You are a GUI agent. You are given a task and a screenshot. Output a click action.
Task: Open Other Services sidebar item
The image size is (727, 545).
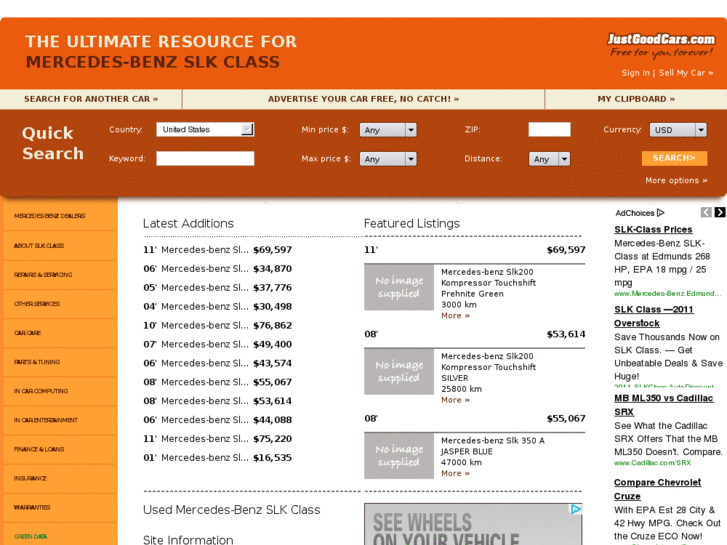click(37, 304)
